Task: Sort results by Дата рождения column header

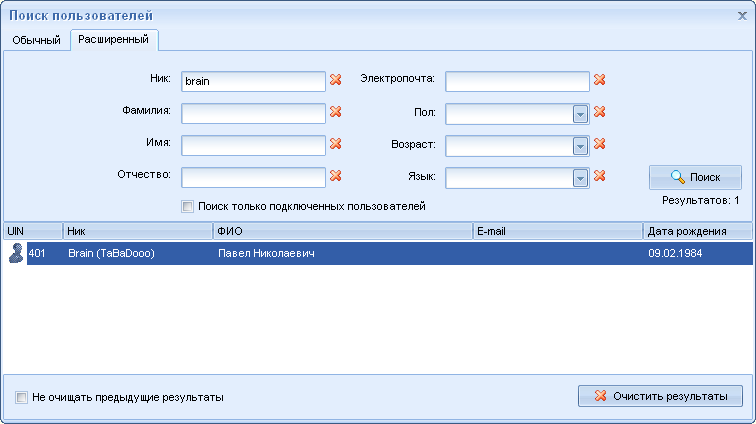Action: (697, 231)
